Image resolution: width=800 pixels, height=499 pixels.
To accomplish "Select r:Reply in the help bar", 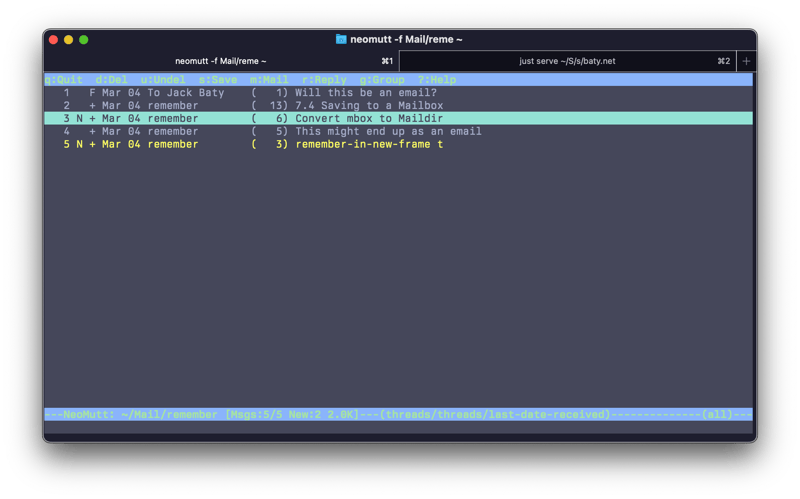I will (324, 80).
